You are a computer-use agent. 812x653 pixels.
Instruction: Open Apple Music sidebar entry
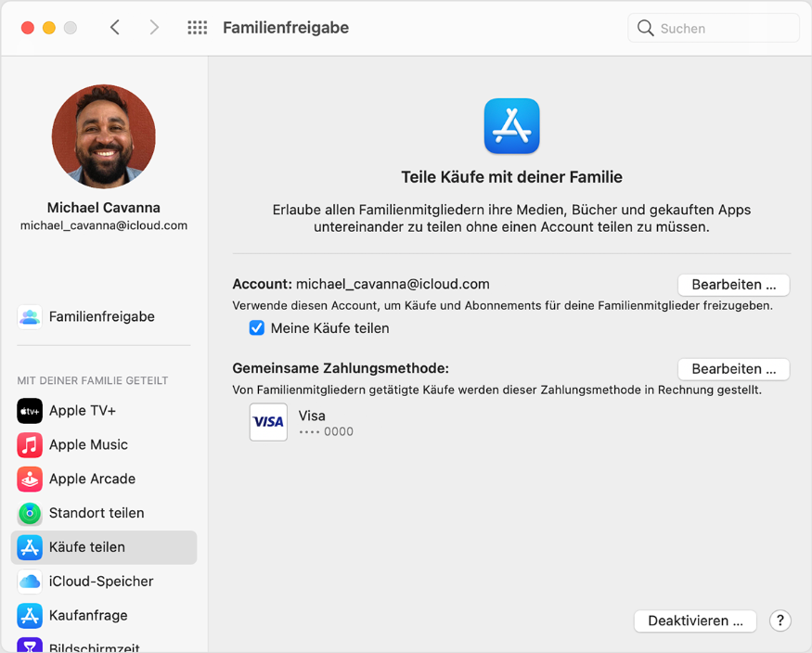(x=104, y=445)
